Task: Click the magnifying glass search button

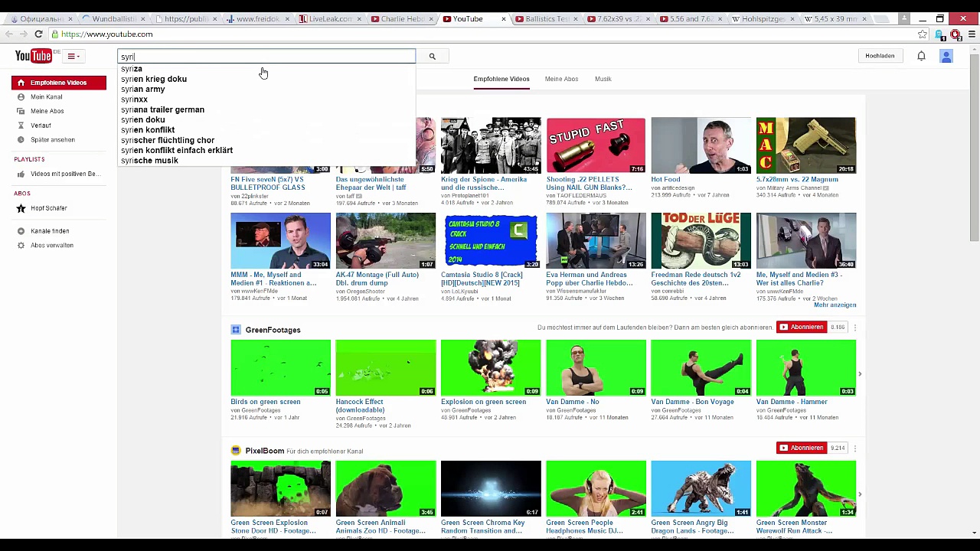Action: (432, 56)
